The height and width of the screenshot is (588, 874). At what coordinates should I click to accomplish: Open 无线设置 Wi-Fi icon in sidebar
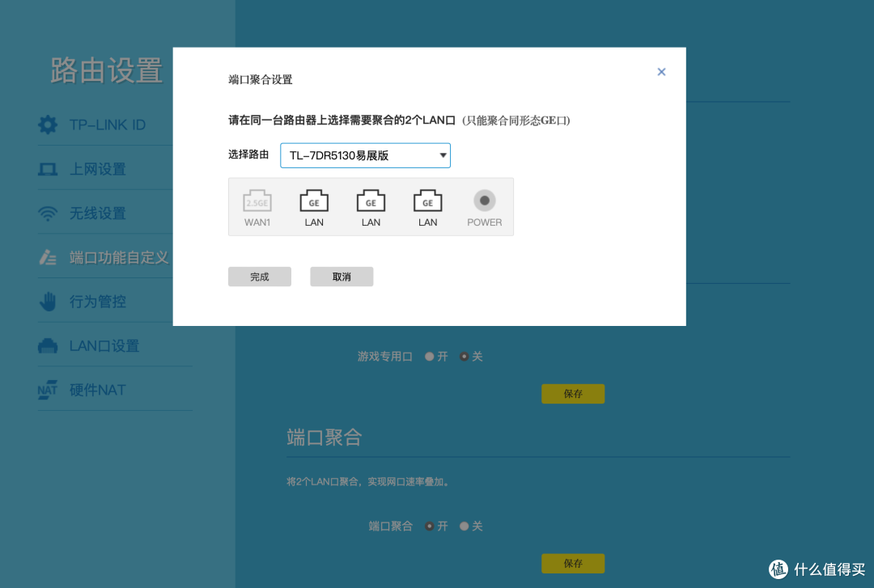[48, 213]
